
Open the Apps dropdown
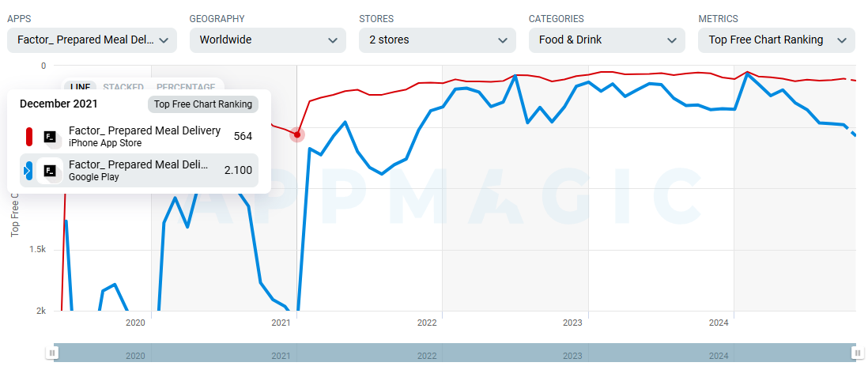pos(92,40)
